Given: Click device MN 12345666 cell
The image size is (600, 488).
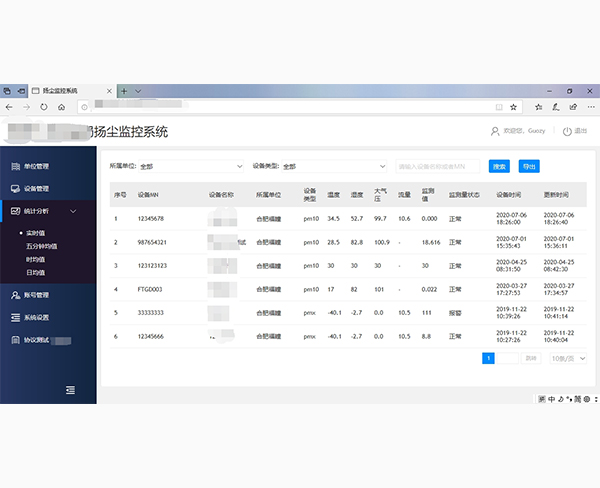Looking at the screenshot, I should click(150, 336).
